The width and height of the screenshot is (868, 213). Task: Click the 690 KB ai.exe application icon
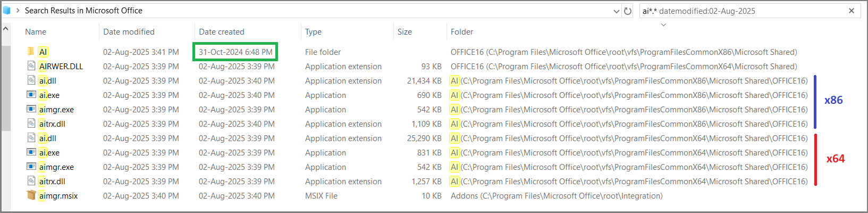click(x=31, y=95)
